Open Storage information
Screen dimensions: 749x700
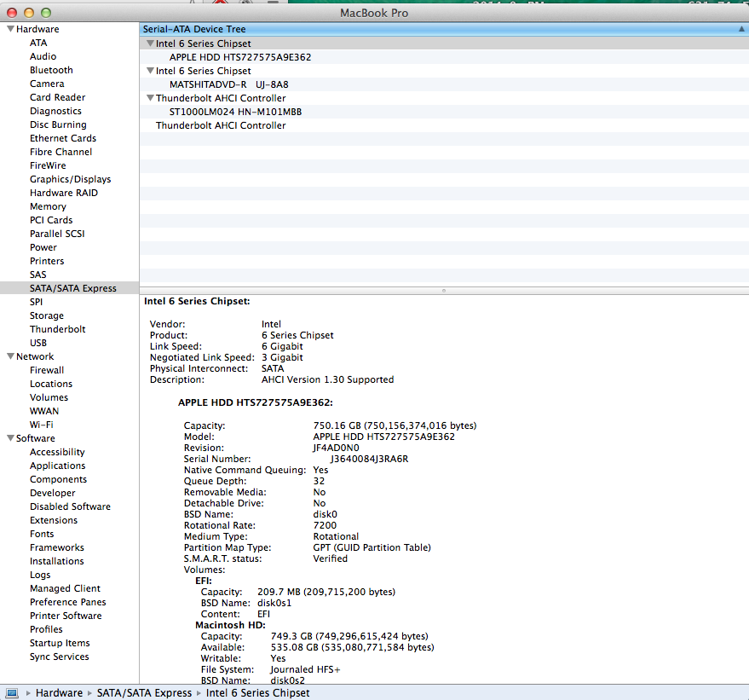46,315
